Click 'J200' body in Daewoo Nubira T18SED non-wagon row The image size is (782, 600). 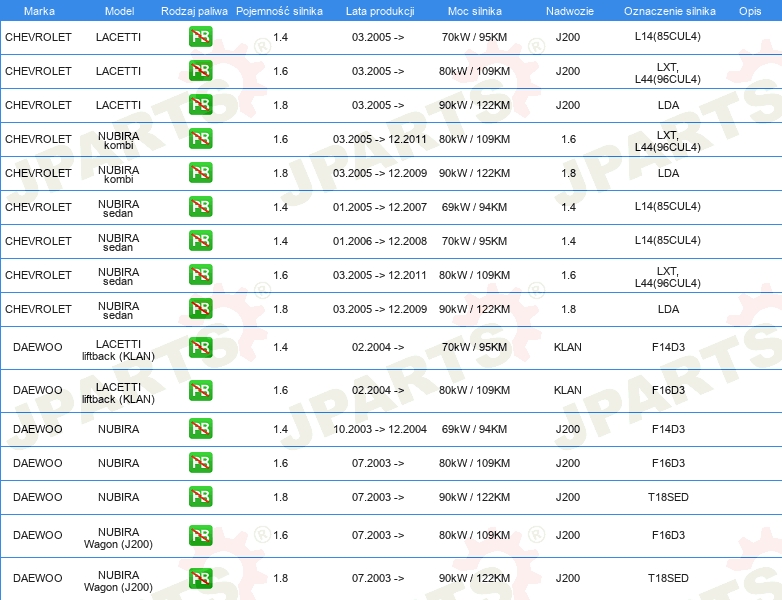tap(568, 497)
